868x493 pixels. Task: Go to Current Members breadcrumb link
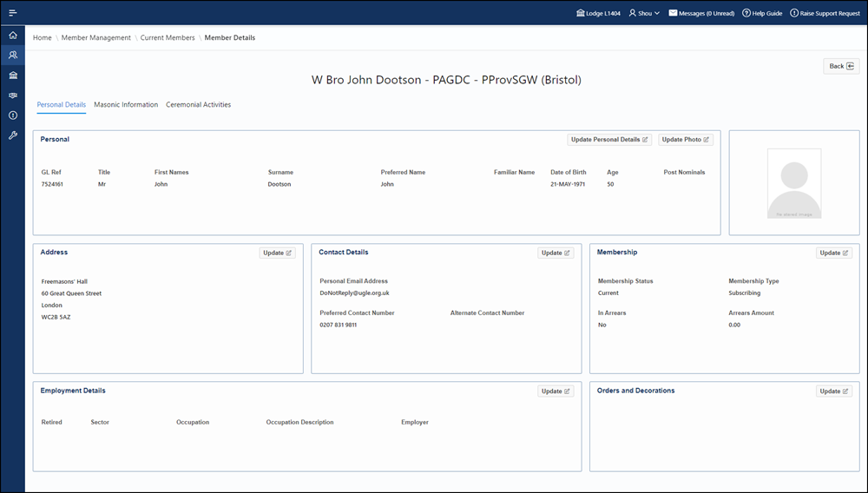[169, 38]
